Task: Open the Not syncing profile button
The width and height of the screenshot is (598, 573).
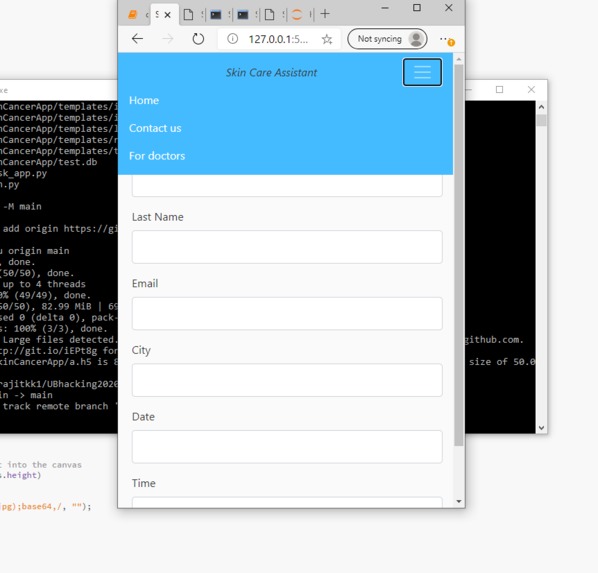Action: point(387,39)
